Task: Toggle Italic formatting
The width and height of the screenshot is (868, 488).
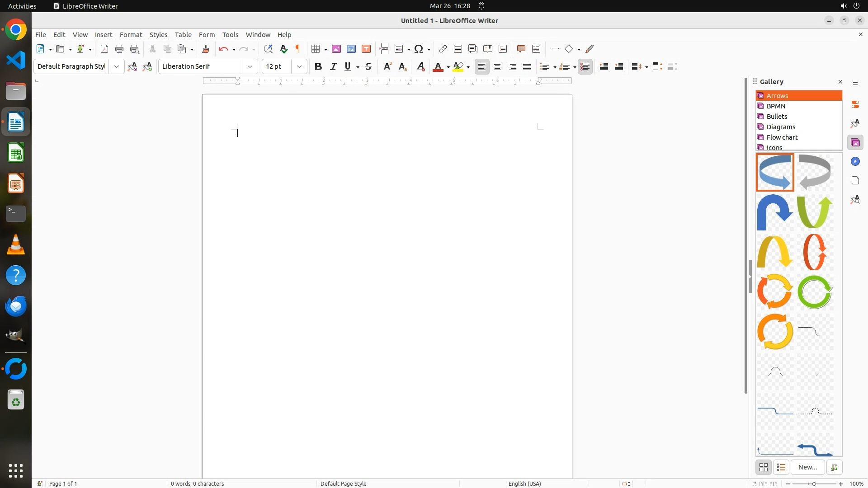Action: coord(334,67)
